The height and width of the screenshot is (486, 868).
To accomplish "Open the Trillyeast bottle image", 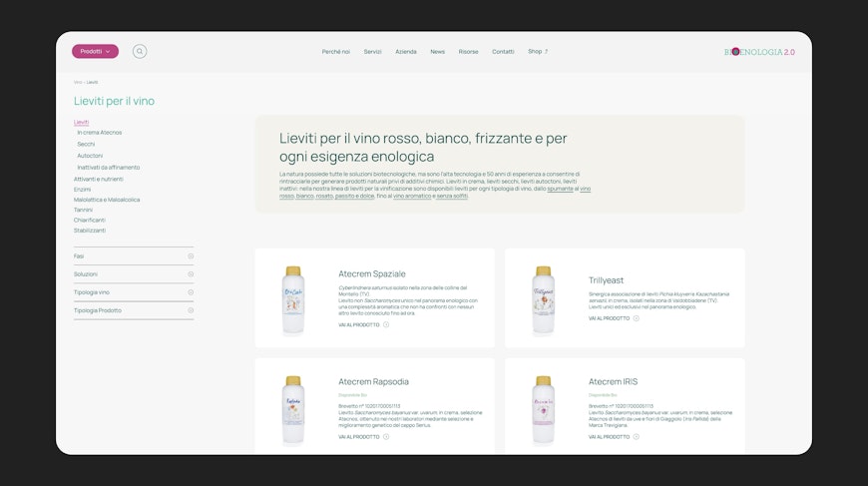I will click(544, 300).
